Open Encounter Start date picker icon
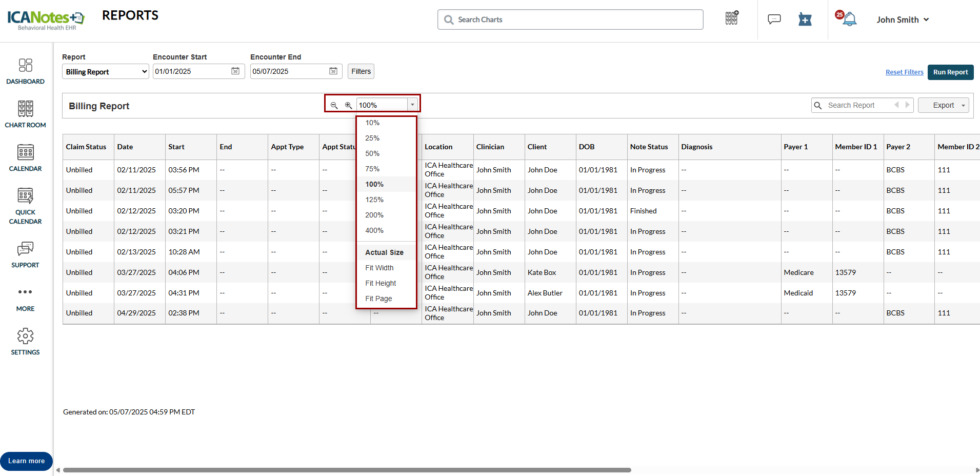980x476 pixels. coord(235,71)
